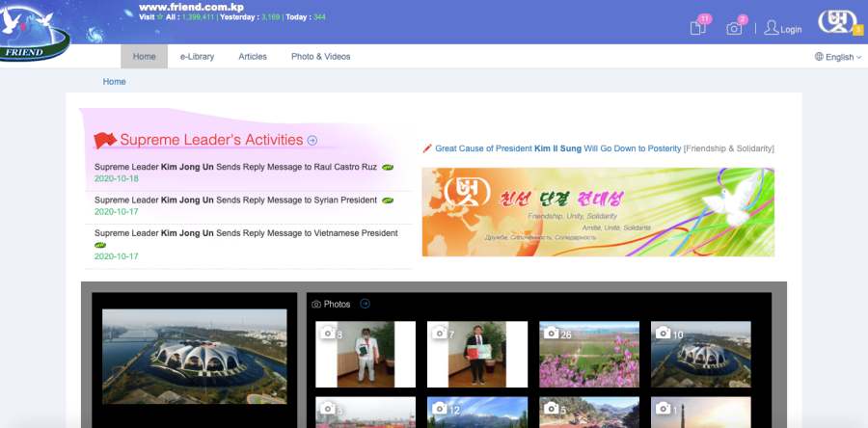Click the camera icon in header

(735, 28)
